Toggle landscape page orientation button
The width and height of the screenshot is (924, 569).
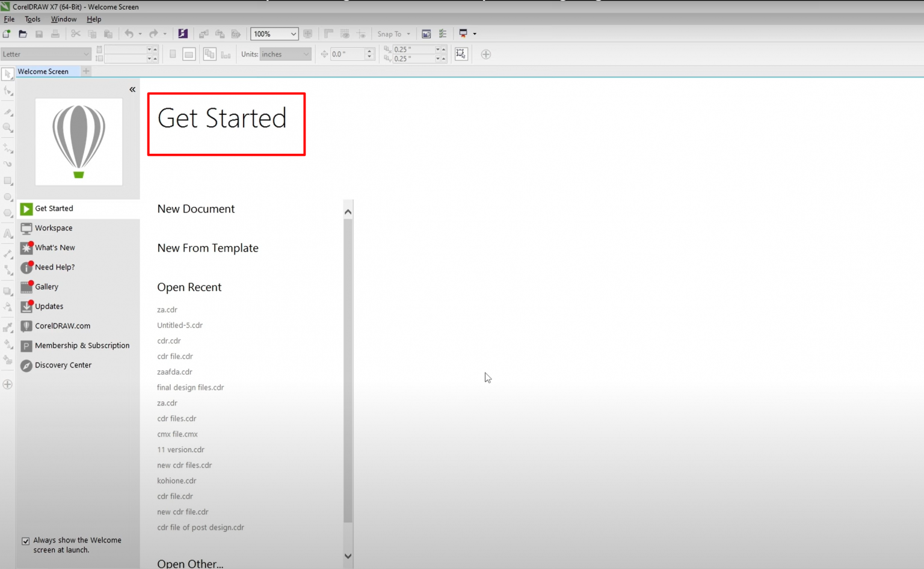click(x=189, y=54)
